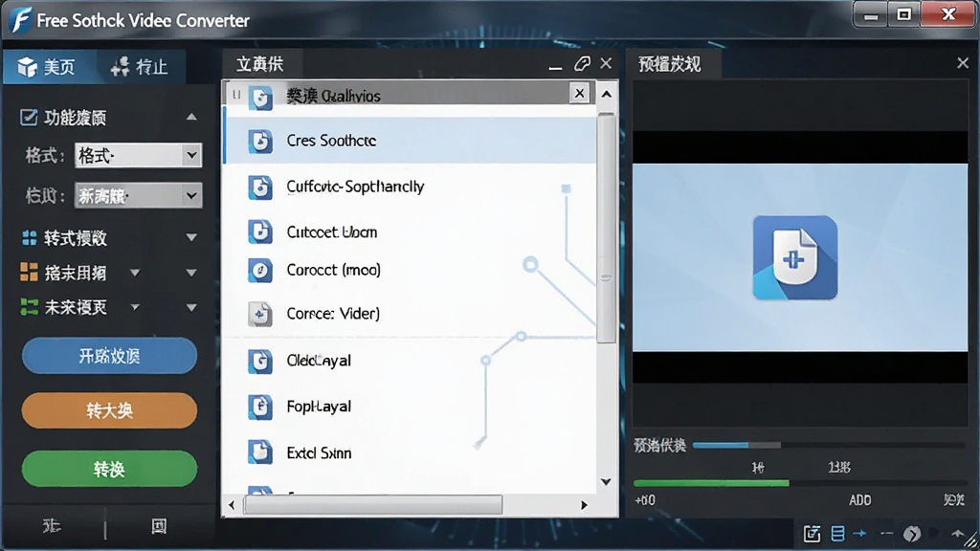Select the FopHayal list item
Viewport: 980px width, 551px height.
[x=410, y=407]
